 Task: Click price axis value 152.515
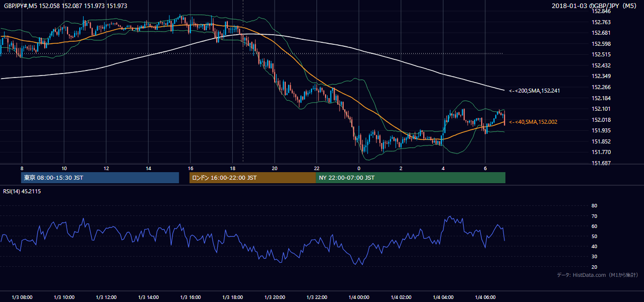pos(601,54)
